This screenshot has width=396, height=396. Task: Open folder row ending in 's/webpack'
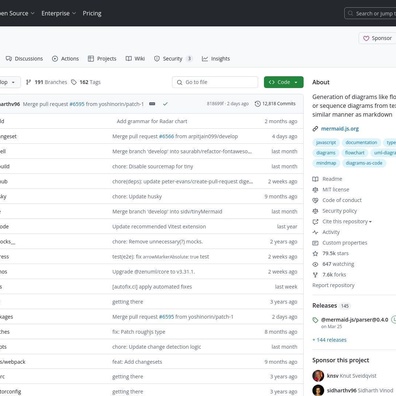13,362
